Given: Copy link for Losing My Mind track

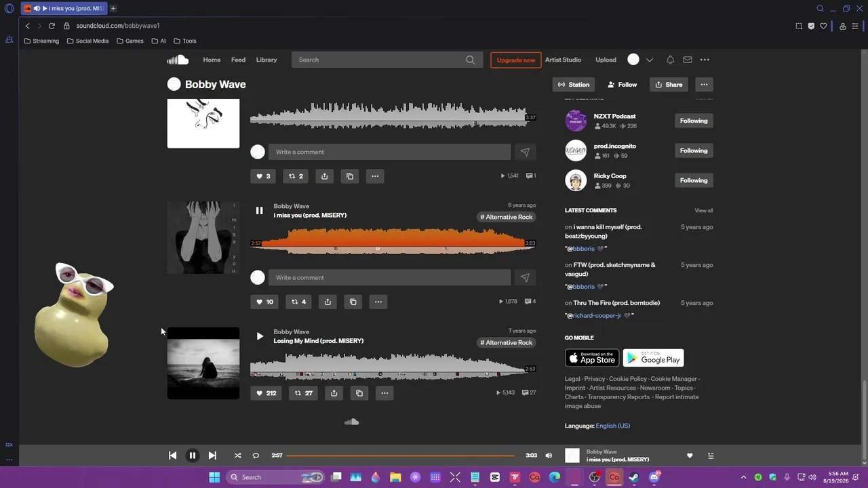Looking at the screenshot, I should (359, 393).
